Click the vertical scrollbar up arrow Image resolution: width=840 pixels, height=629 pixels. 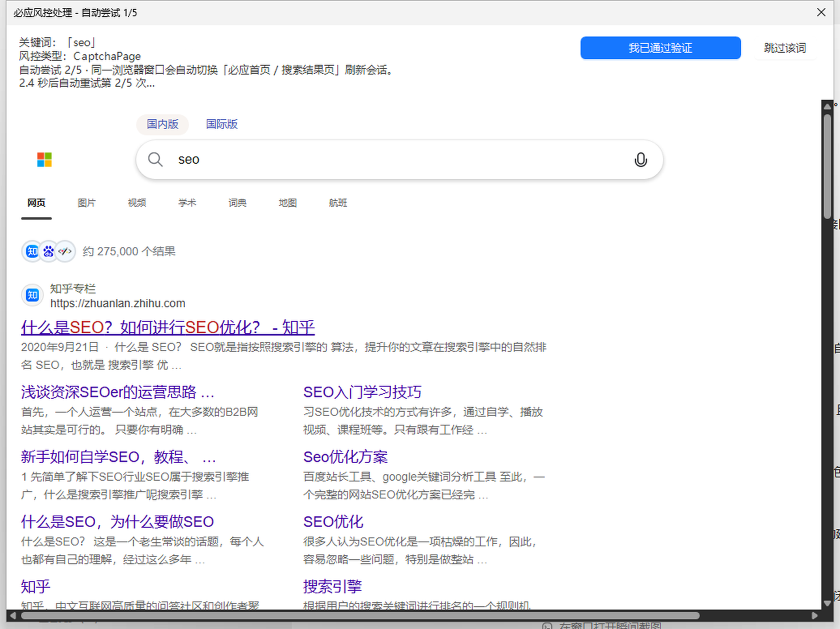coord(827,106)
